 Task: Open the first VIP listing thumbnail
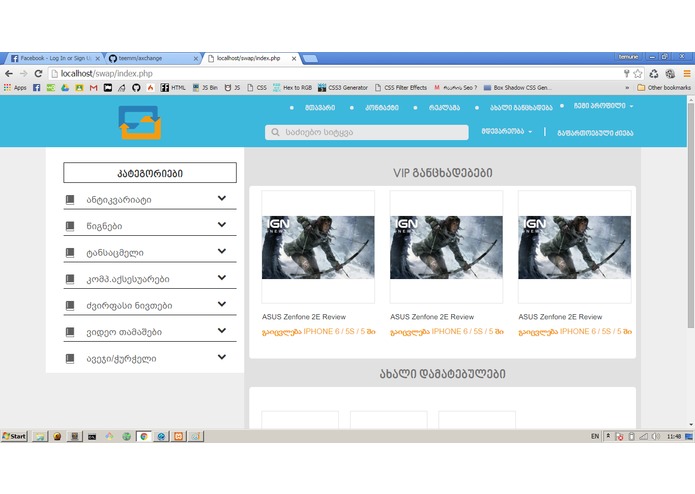318,247
